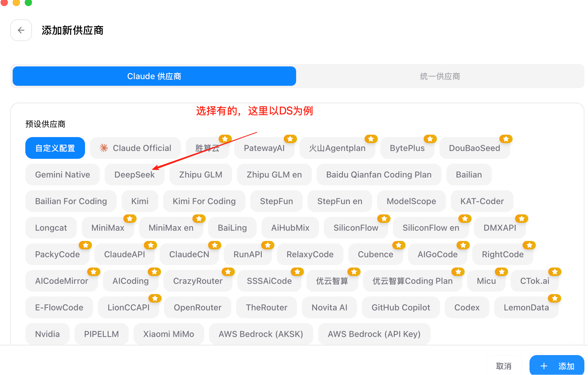Select the 优云智算Coding Plan preset
This screenshot has height=375, width=588.
point(413,281)
